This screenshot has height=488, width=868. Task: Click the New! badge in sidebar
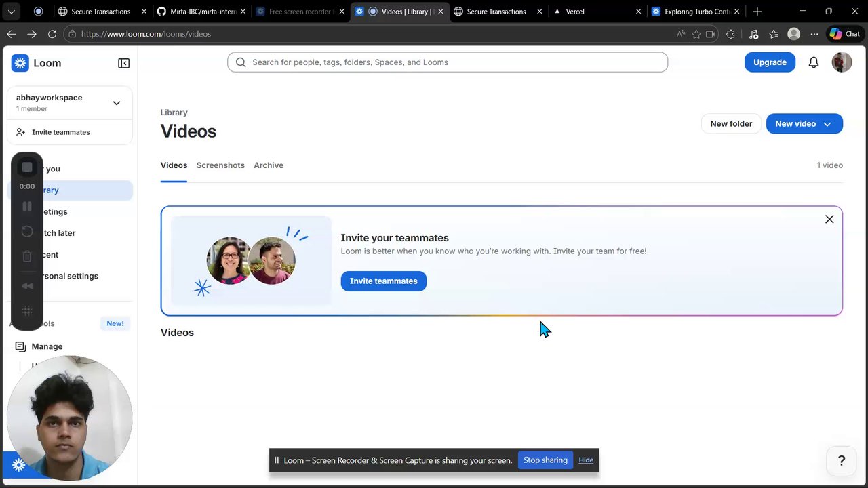[115, 323]
